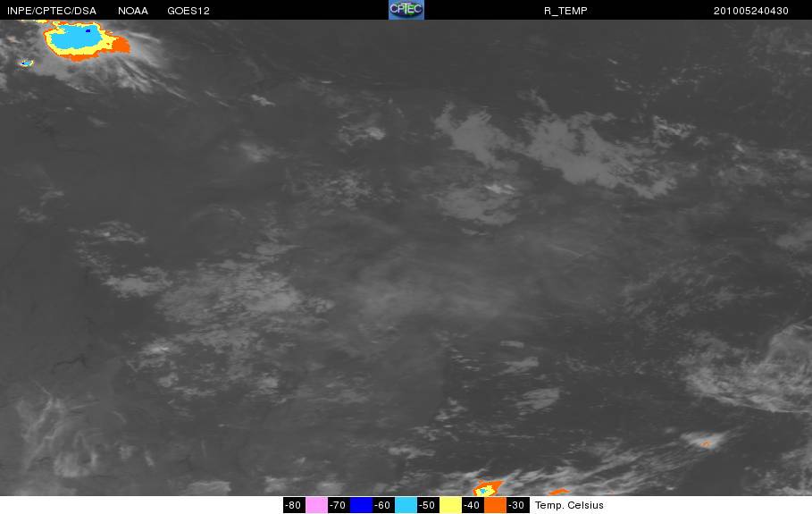812x514 pixels.
Task: Click the -80 legend value
Action: 294,505
